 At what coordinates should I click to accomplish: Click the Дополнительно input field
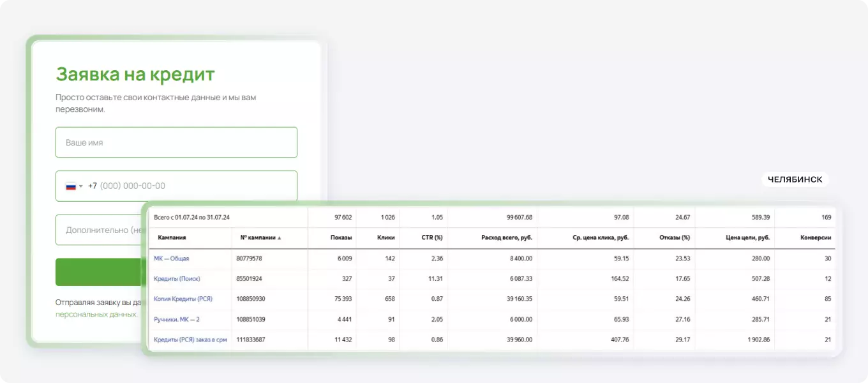pos(99,230)
